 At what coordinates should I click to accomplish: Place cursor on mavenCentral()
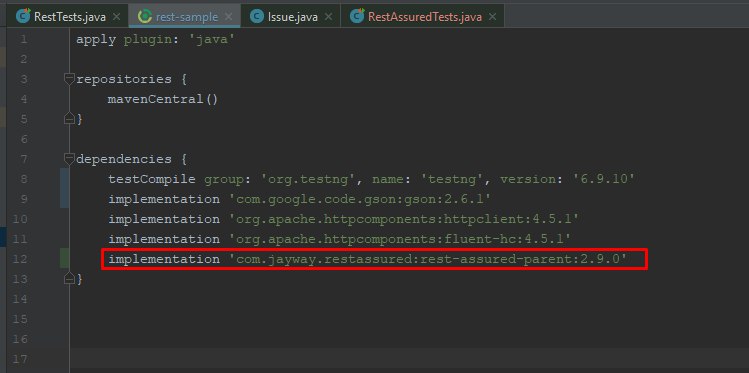163,99
